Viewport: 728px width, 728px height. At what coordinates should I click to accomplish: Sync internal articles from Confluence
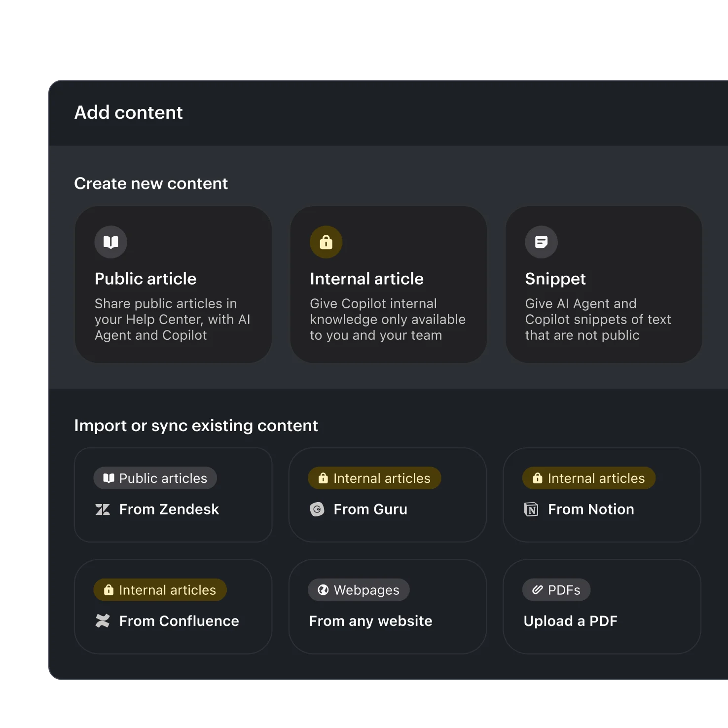173,606
